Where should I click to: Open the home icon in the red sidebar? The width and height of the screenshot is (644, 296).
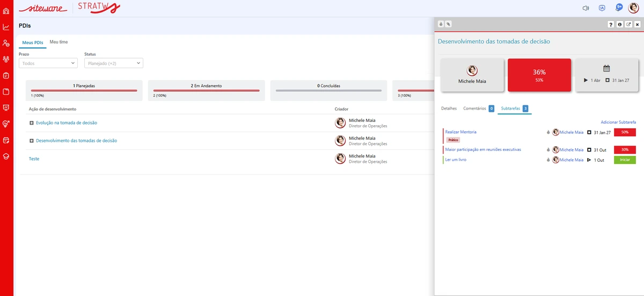click(x=6, y=11)
